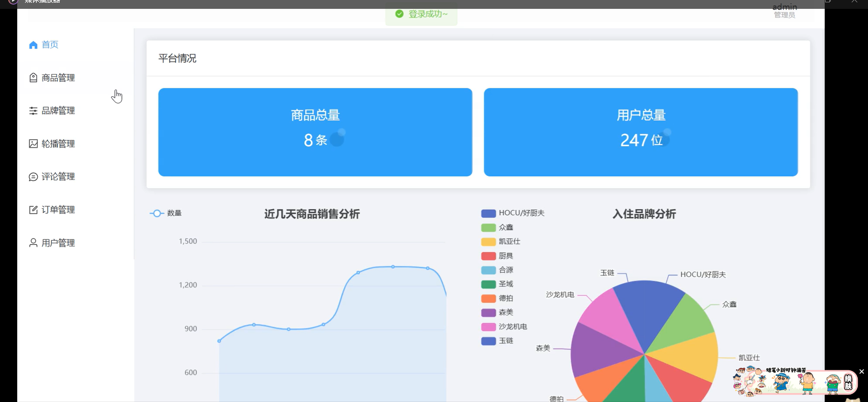This screenshot has width=868, height=402.
Task: Click the product bag icon beside 商品管理
Action: click(x=33, y=78)
